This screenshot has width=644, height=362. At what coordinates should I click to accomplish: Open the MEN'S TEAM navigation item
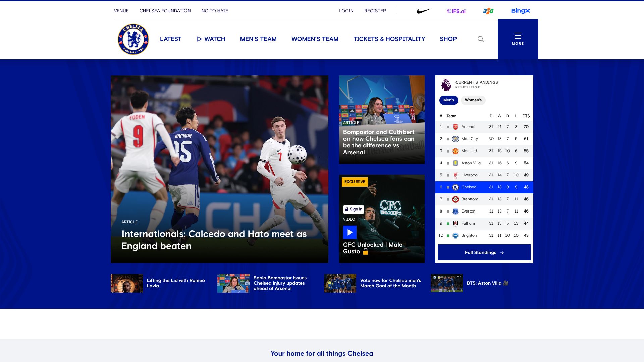pos(258,39)
